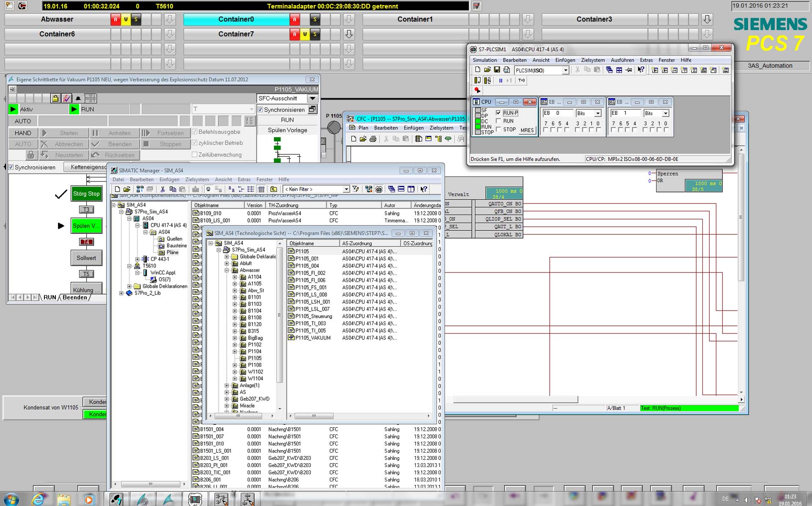
Task: Toggle Synchronisieren checkbox above step chain
Action: [x=11, y=167]
